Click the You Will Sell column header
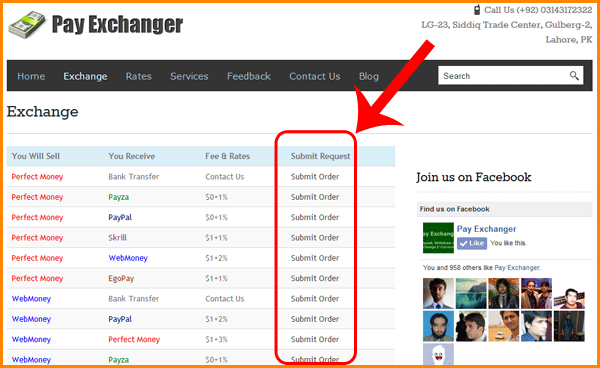Screen dimensions: 600x368 36,156
